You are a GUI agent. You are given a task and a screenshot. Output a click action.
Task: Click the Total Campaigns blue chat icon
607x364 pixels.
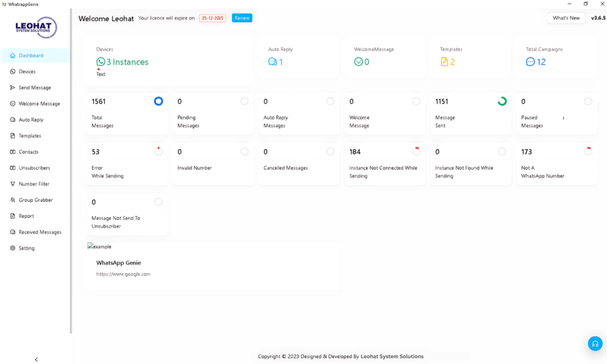[531, 62]
